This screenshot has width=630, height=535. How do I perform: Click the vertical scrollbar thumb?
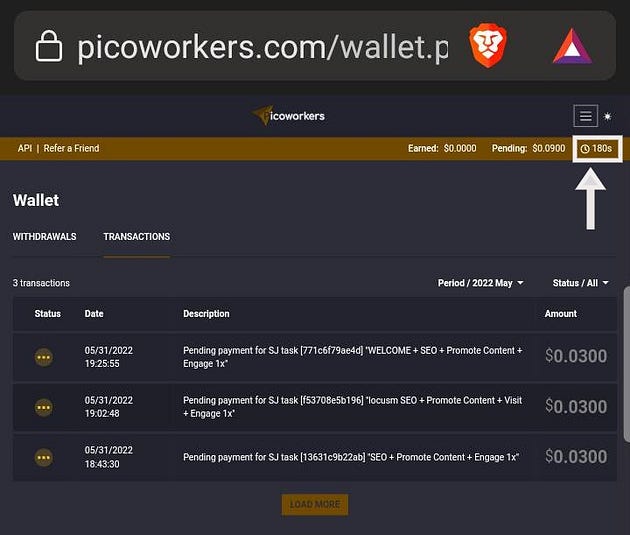pyautogui.click(x=627, y=364)
